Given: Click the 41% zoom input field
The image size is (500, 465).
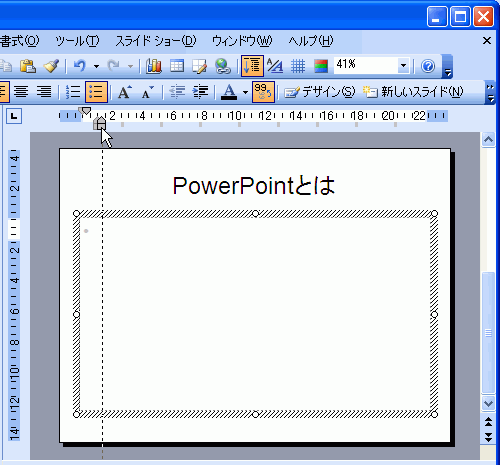Looking at the screenshot, I should click(366, 65).
